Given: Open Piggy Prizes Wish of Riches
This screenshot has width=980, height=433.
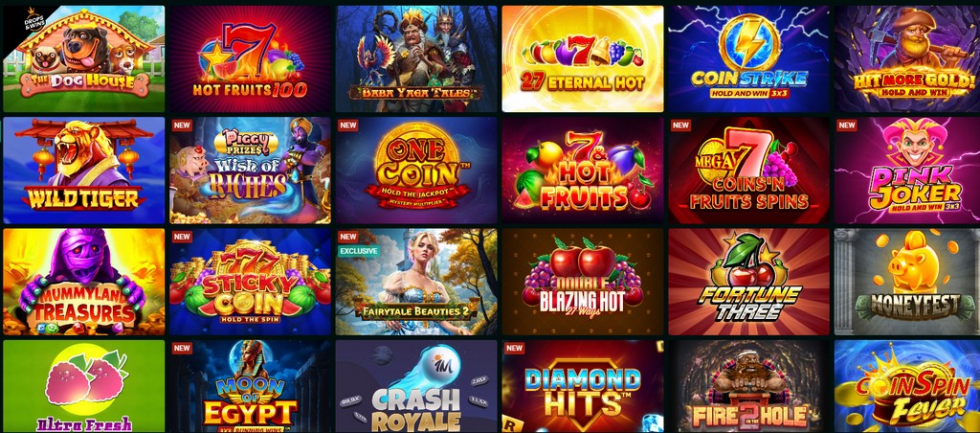Looking at the screenshot, I should tap(250, 171).
